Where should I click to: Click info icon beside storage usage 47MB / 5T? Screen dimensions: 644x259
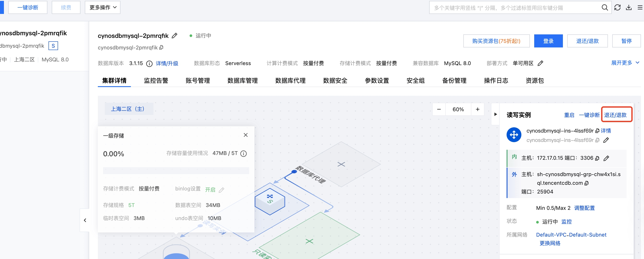click(243, 154)
